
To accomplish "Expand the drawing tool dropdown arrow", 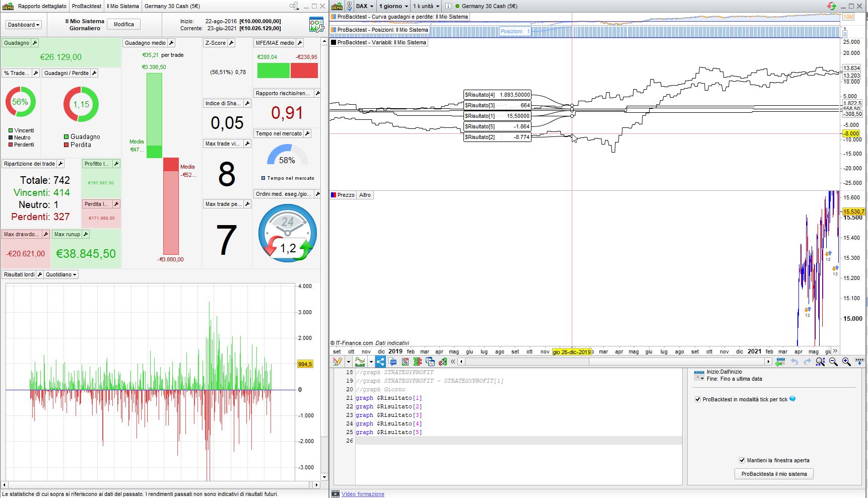I will 348,362.
